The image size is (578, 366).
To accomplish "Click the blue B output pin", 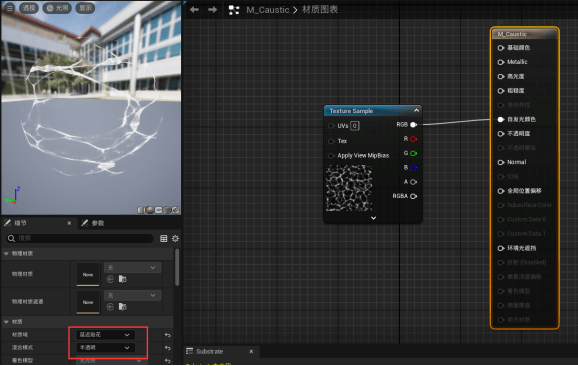I will tap(414, 168).
